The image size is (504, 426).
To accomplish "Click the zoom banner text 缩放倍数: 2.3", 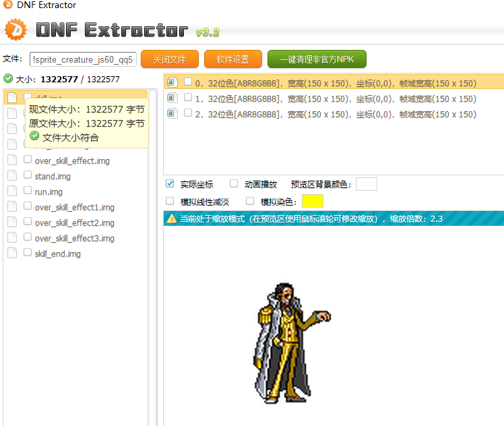I will click(x=416, y=219).
